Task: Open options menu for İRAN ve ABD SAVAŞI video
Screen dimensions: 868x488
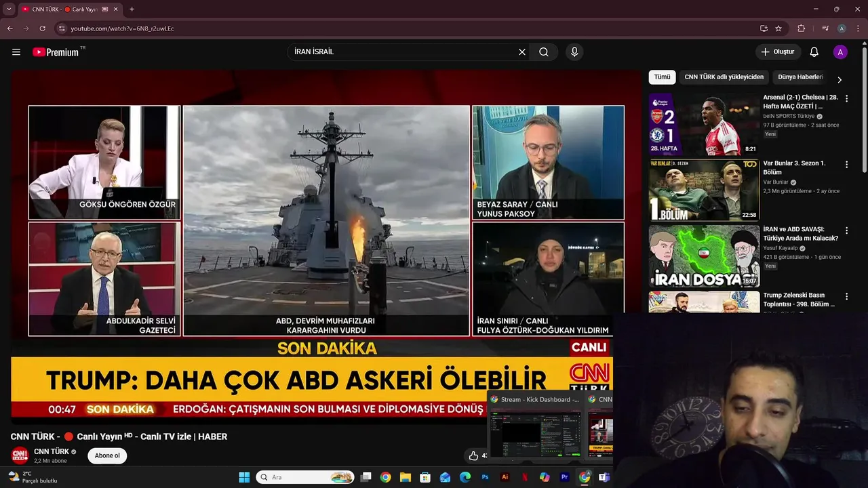Action: (x=846, y=230)
